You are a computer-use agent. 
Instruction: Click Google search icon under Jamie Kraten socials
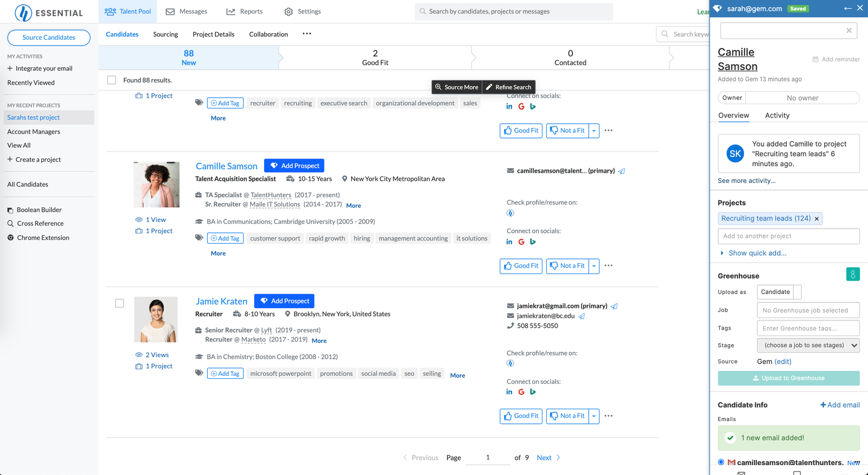click(521, 392)
